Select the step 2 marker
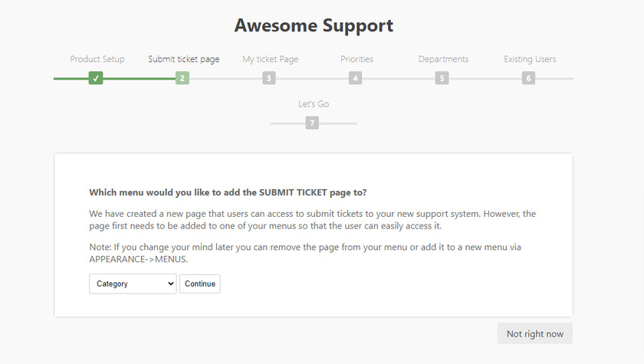This screenshot has width=644, height=364. (x=182, y=78)
